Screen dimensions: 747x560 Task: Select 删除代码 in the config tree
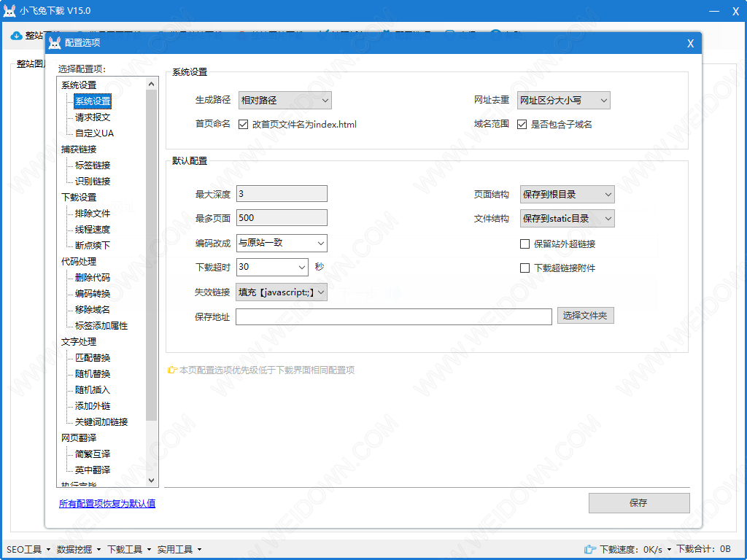point(93,278)
